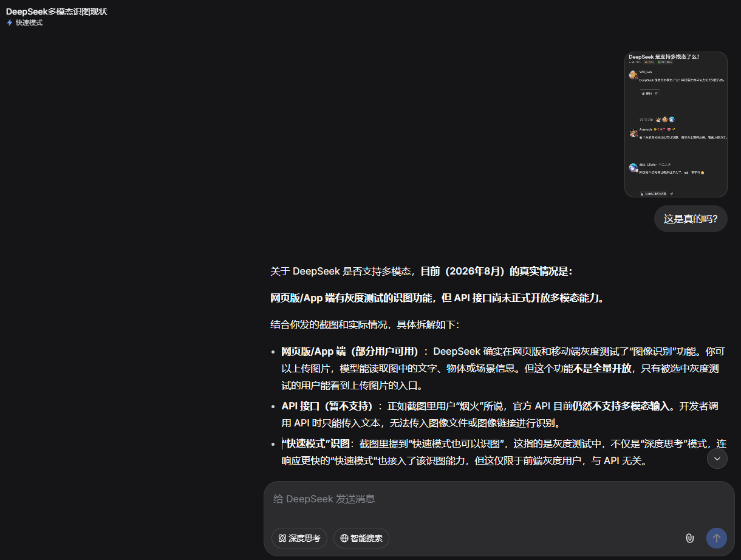Image resolution: width=741 pixels, height=560 pixels.
Task: Toggle the 智能搜索 smart search mode
Action: [361, 538]
